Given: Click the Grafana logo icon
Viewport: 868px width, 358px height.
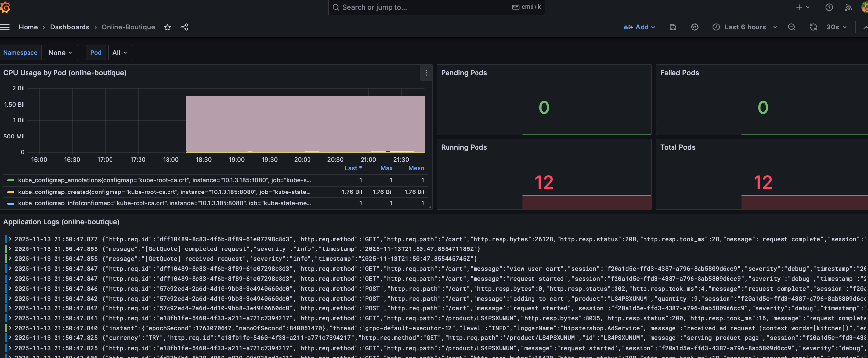Looking at the screenshot, I should click(x=5, y=7).
